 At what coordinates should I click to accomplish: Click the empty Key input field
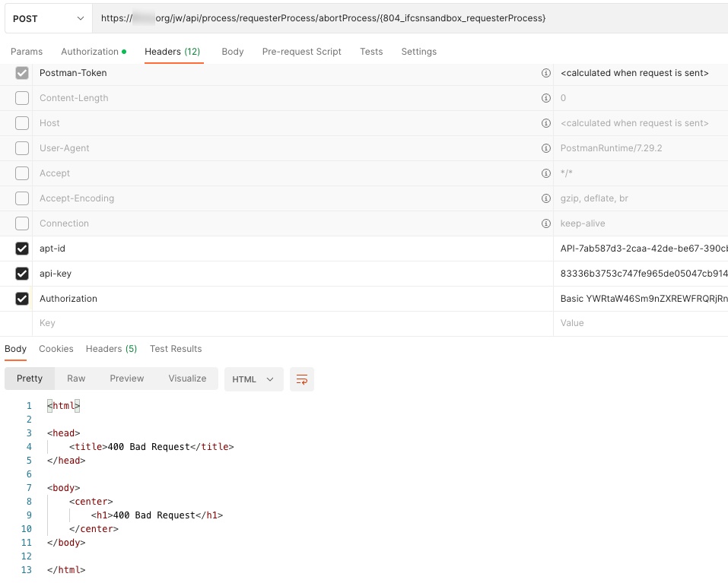289,323
